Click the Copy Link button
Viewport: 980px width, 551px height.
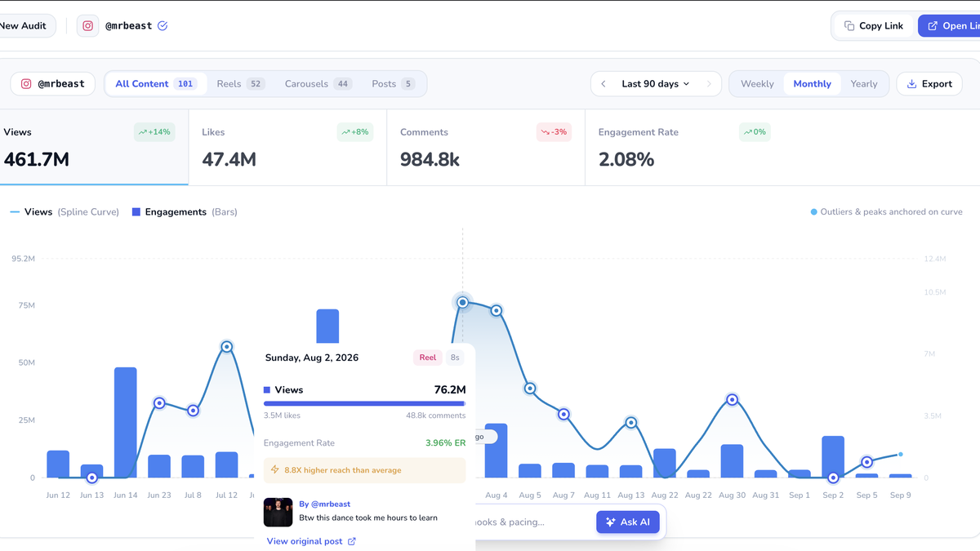pyautogui.click(x=874, y=26)
